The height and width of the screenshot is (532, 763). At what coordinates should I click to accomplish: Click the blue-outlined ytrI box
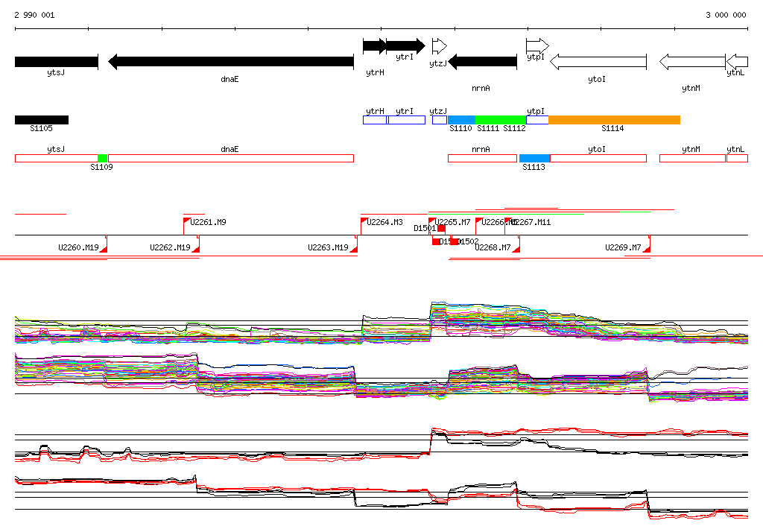tap(406, 120)
